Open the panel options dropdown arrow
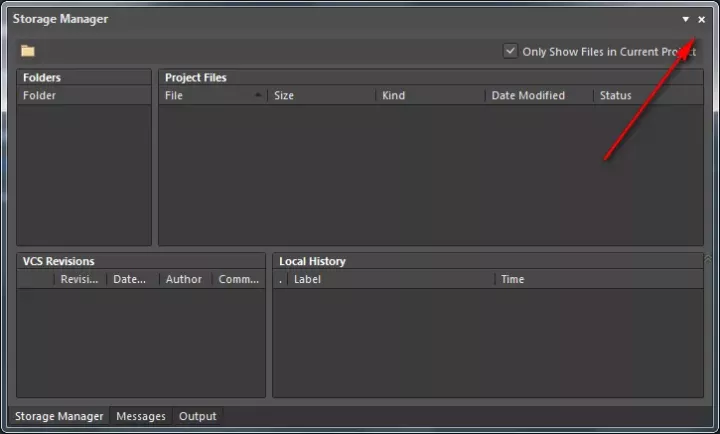This screenshot has height=434, width=720. pos(685,19)
